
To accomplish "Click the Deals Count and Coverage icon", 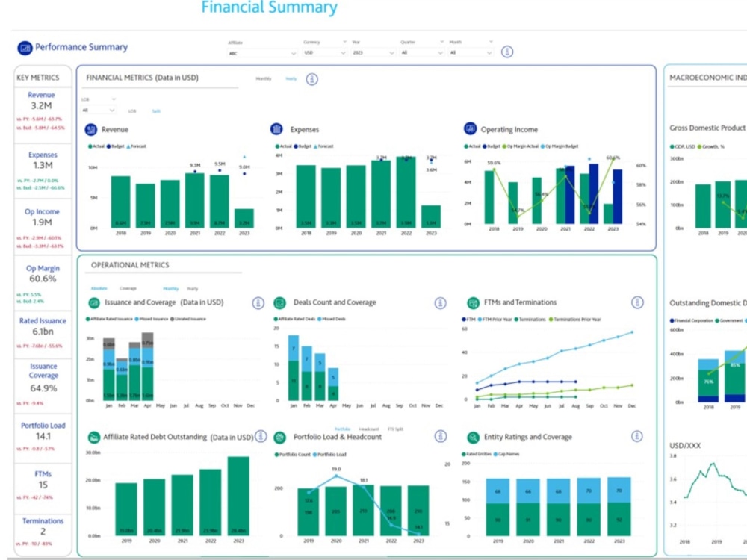I will [x=280, y=302].
